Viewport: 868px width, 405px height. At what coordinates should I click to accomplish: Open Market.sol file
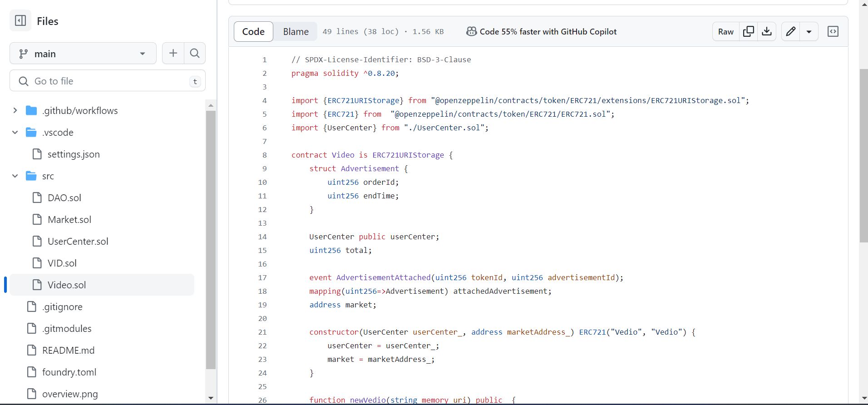pos(69,219)
